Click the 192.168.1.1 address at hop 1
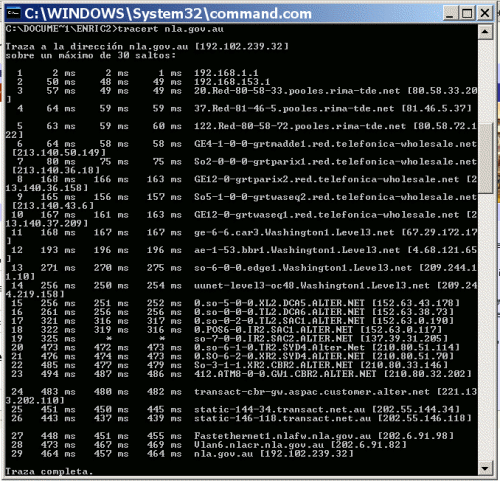This screenshot has height=481, width=500. tap(226, 73)
